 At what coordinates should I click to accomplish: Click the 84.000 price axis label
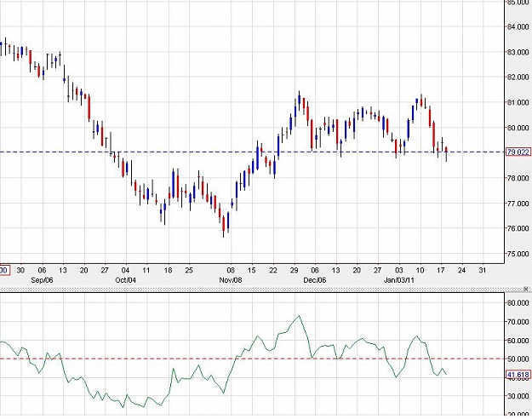(x=518, y=26)
